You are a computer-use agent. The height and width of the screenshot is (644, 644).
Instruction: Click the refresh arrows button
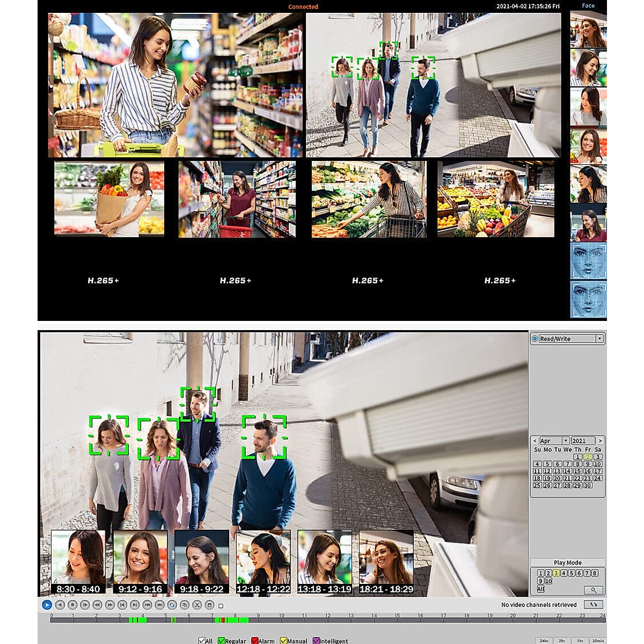click(593, 604)
